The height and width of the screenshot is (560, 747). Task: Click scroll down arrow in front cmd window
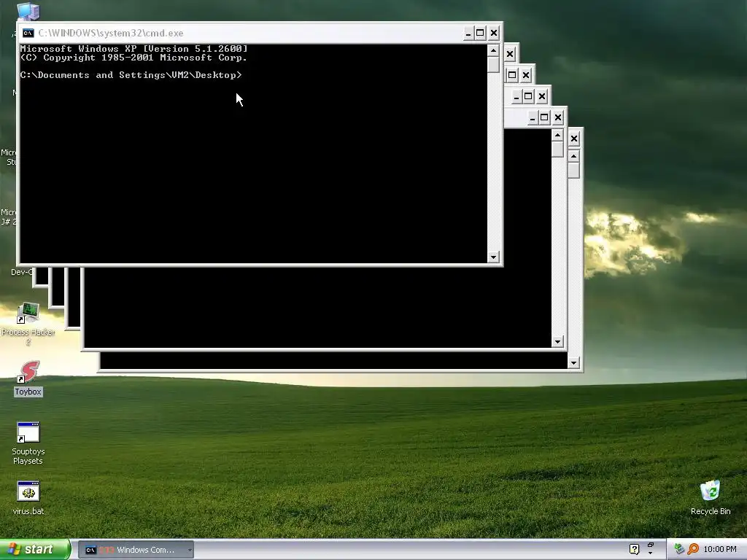point(494,257)
